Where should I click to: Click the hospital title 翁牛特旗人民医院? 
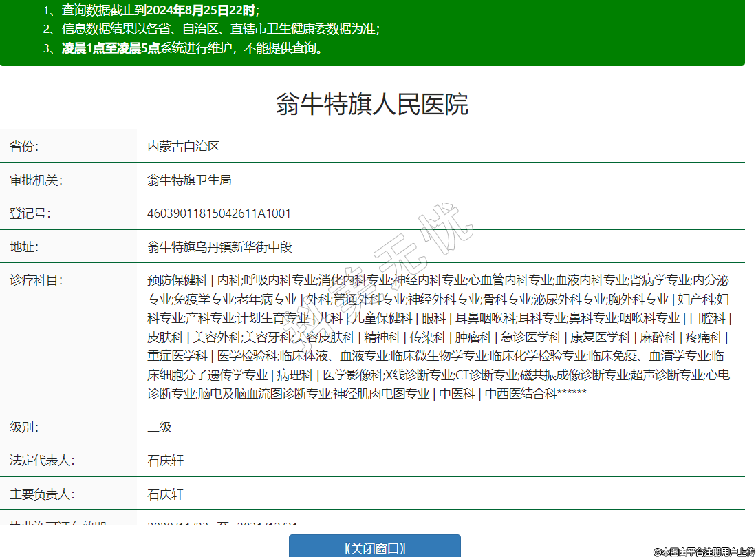click(x=372, y=105)
